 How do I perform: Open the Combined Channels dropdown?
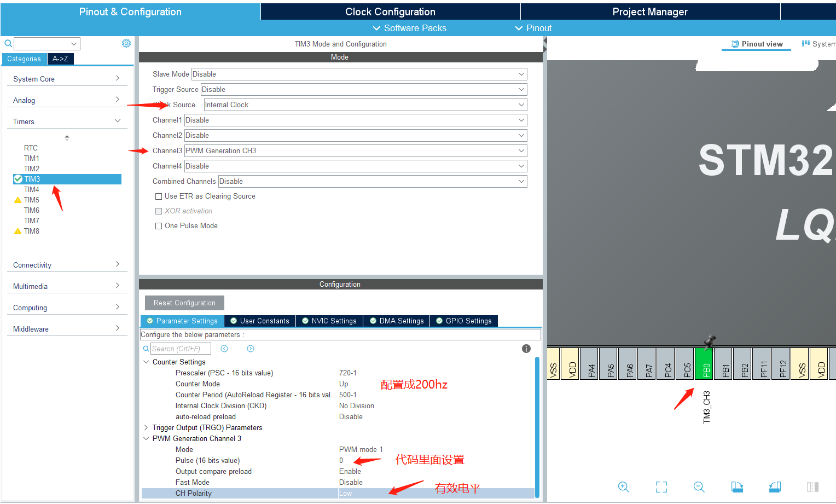pyautogui.click(x=373, y=181)
